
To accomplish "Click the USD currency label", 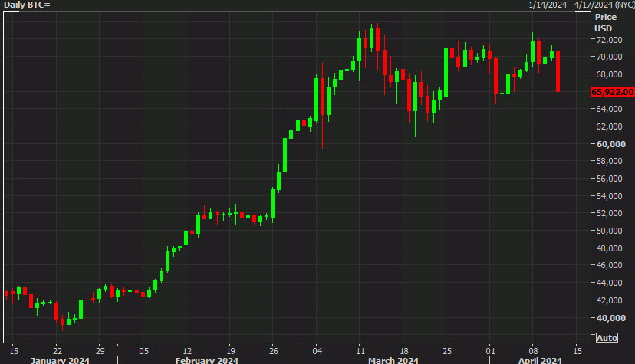I will pyautogui.click(x=603, y=28).
